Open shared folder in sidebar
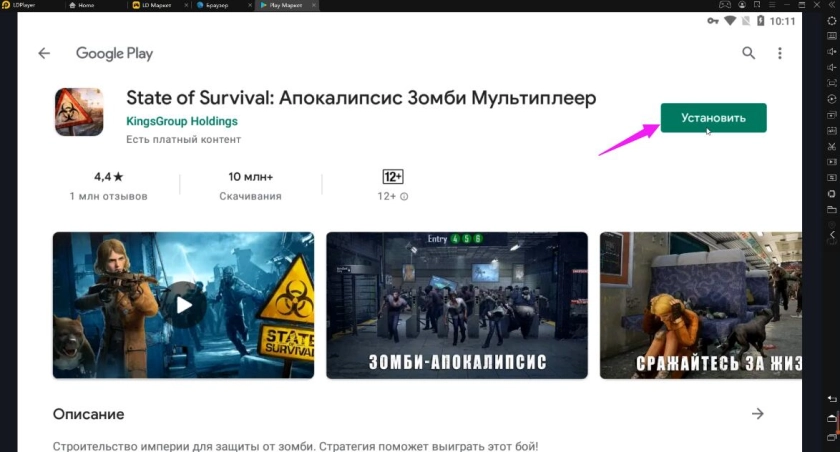This screenshot has width=840, height=452. pyautogui.click(x=831, y=209)
